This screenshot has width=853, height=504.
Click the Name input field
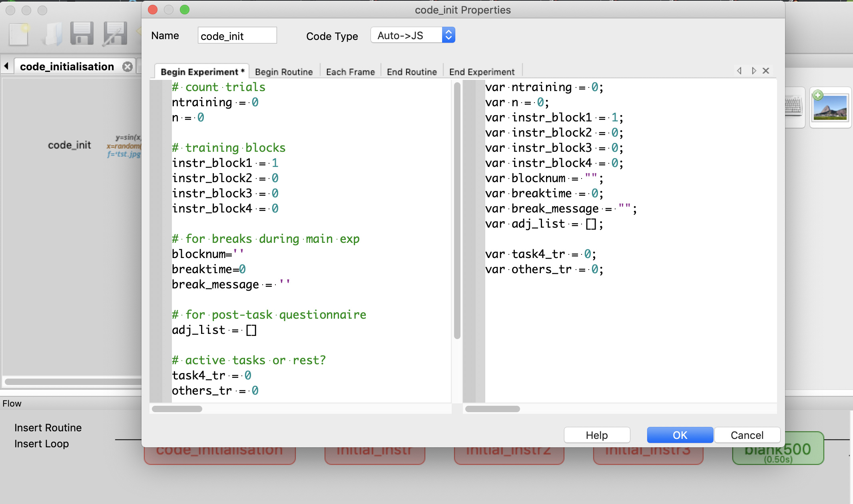pos(237,36)
